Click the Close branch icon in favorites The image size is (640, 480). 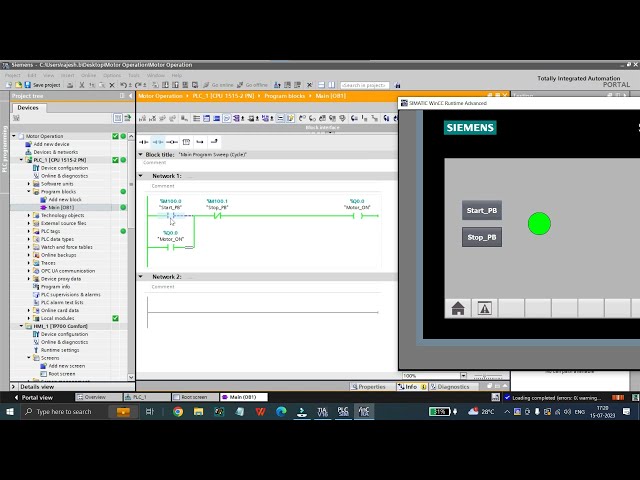point(214,142)
